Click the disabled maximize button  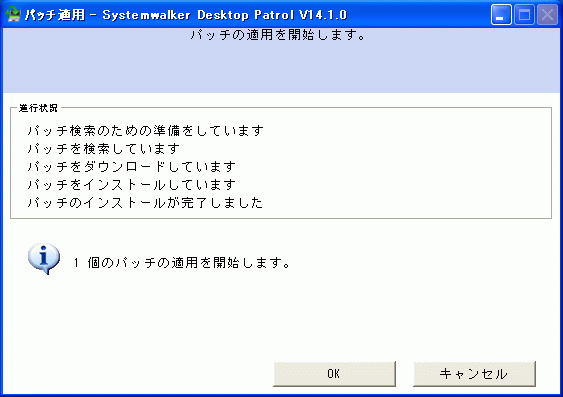524,15
